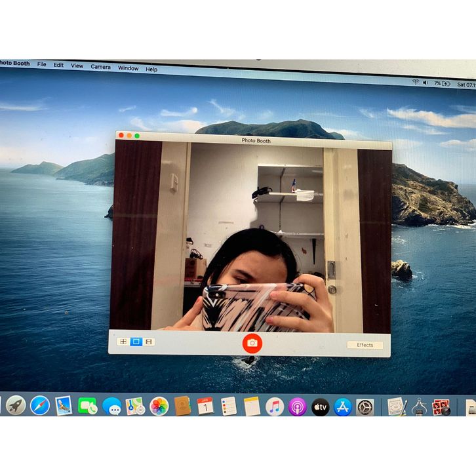Viewport: 476px width, 476px height.
Task: Switch to movie clip recording mode
Action: coord(149,342)
